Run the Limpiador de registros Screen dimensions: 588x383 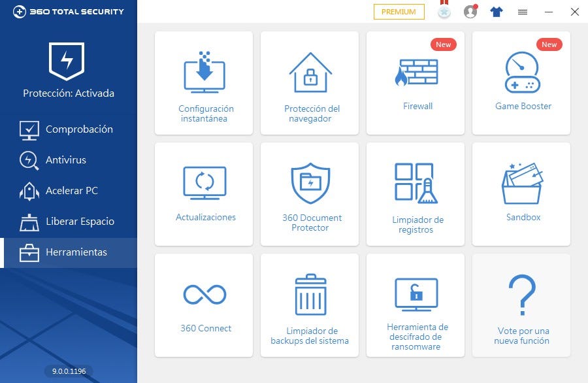[416, 193]
